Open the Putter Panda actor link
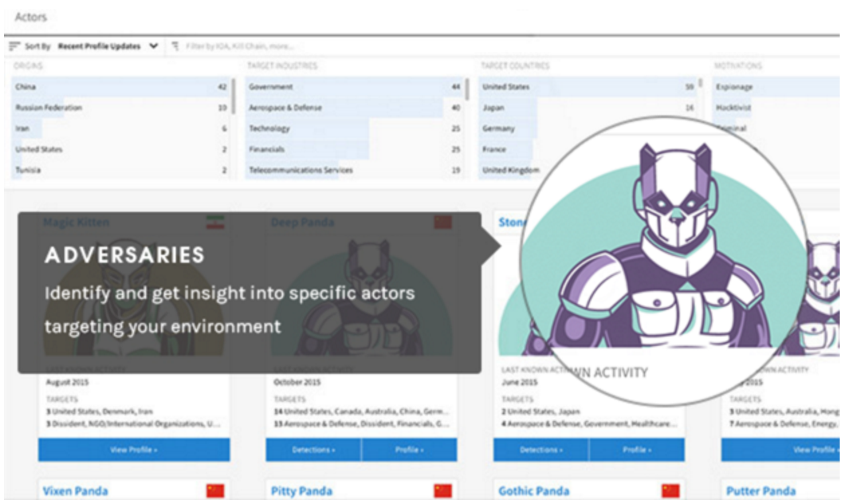 click(x=760, y=491)
